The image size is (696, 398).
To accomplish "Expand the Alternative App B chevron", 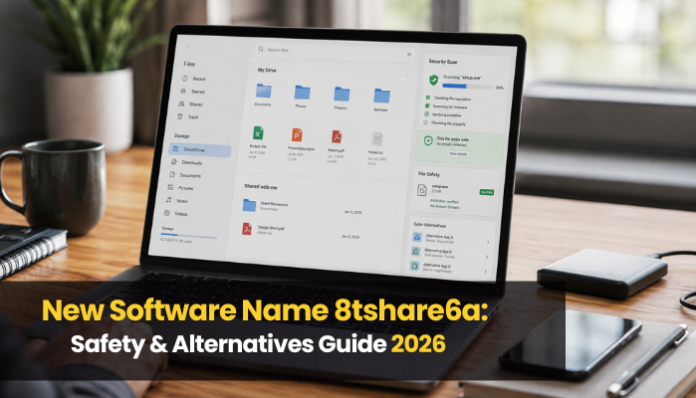I will coord(486,257).
